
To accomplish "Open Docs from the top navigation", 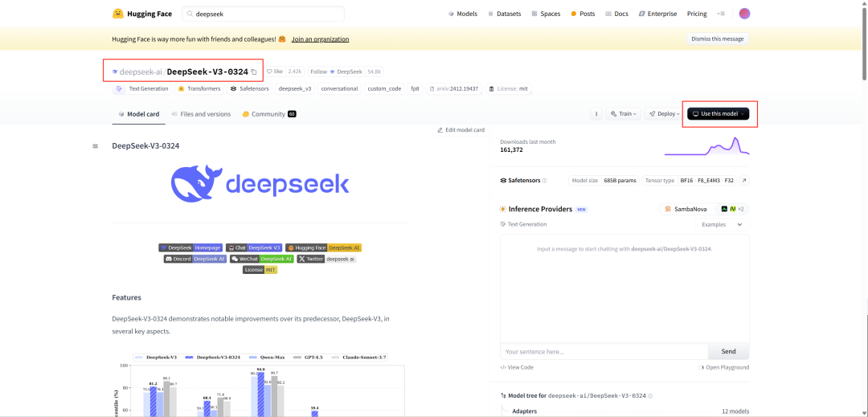I will (617, 14).
